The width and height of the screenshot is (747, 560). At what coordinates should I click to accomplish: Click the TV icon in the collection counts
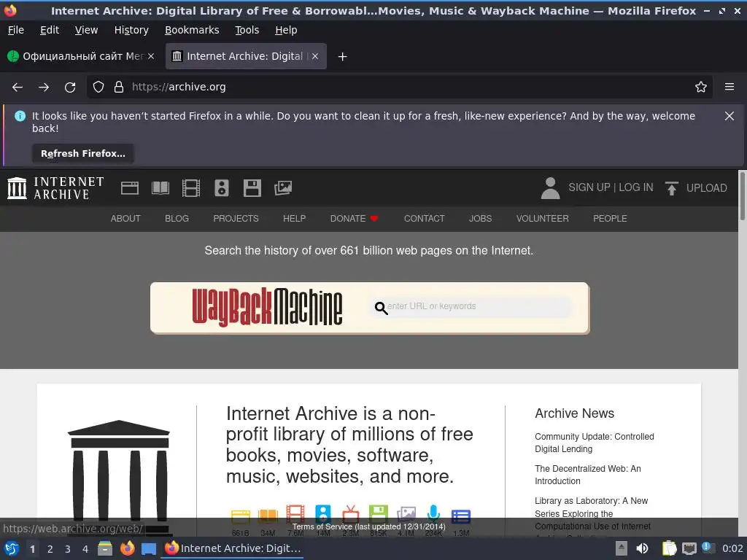(x=351, y=514)
